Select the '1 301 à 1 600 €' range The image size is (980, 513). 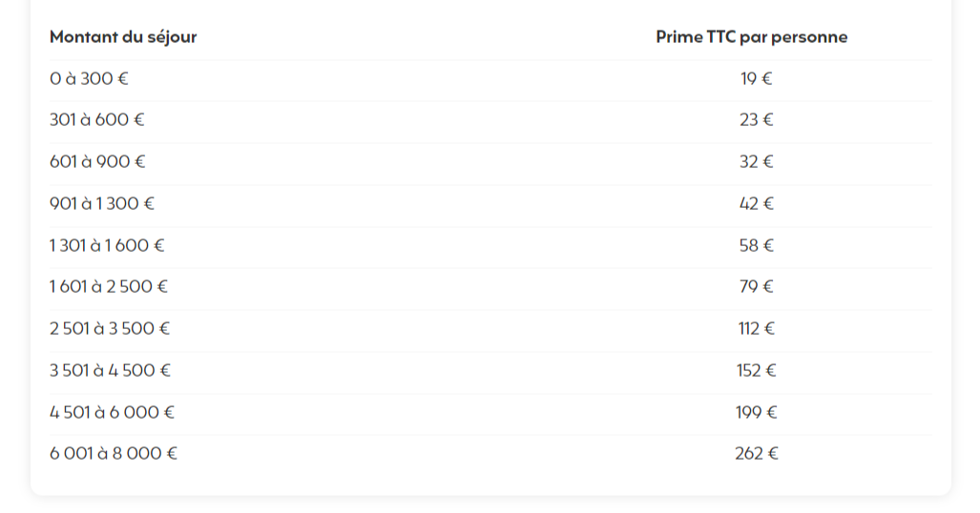click(107, 246)
